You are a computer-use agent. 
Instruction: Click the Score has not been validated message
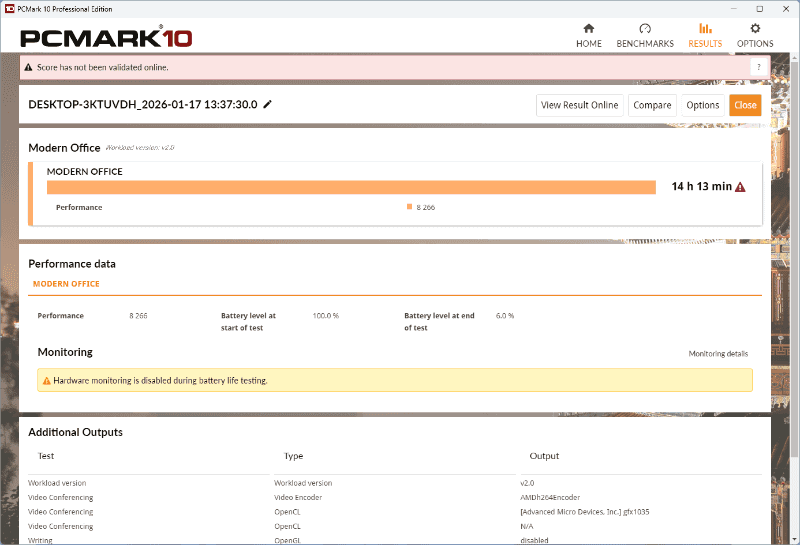tap(103, 67)
